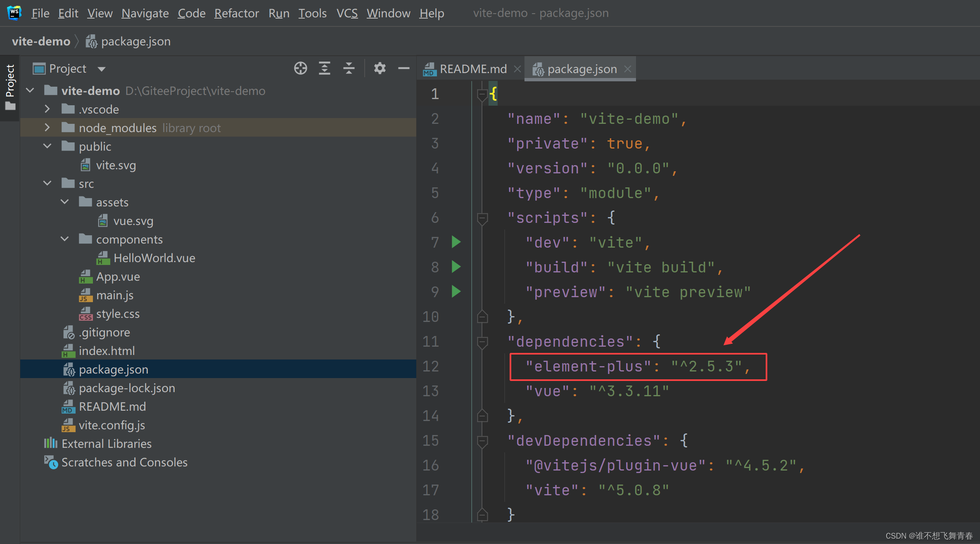
Task: Toggle the vertical Project tool window button
Action: (x=10, y=87)
